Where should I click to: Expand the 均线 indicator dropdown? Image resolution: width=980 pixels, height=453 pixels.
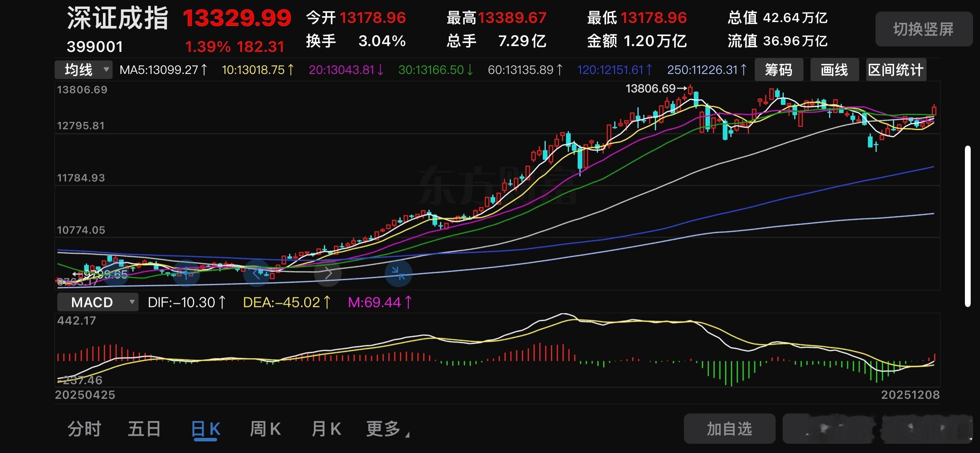84,70
